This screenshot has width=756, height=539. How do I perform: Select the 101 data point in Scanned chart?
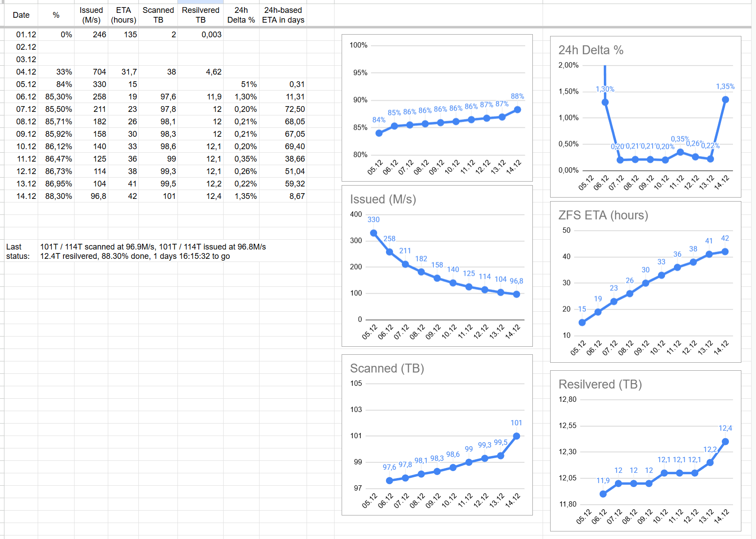coord(516,436)
